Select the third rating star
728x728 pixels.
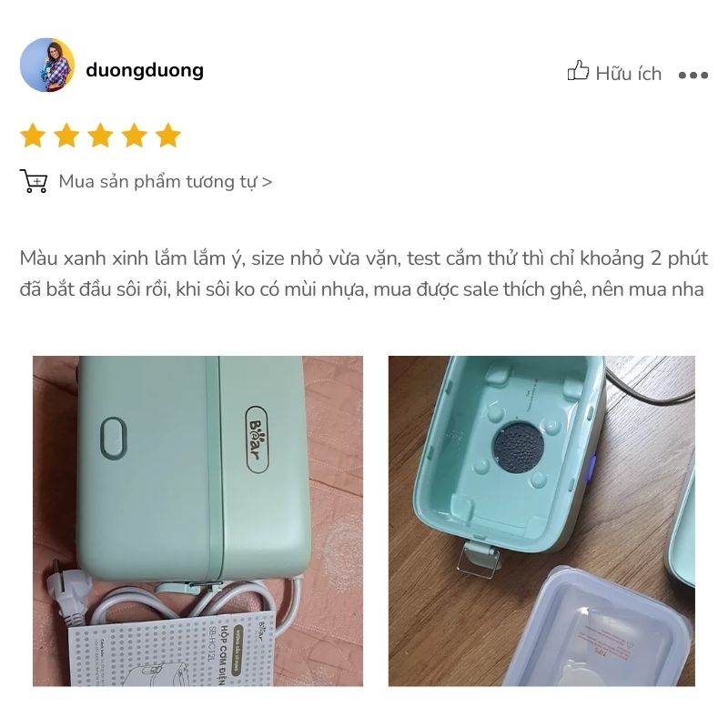[x=100, y=135]
